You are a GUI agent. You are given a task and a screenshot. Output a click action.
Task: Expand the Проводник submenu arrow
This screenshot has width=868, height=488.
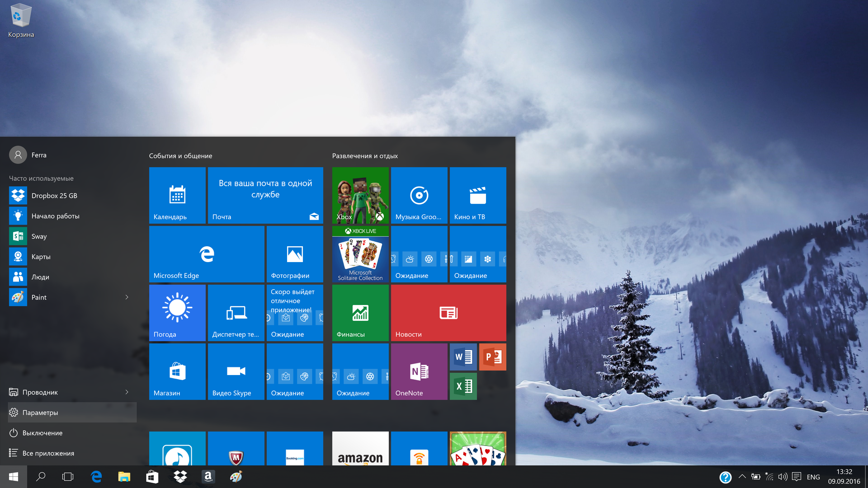[x=127, y=392]
